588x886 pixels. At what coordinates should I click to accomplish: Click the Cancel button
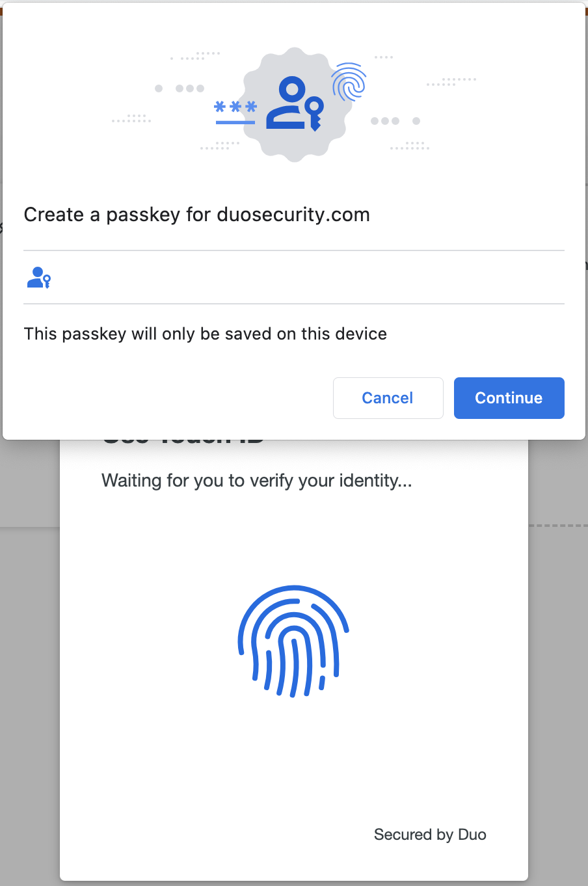[388, 398]
